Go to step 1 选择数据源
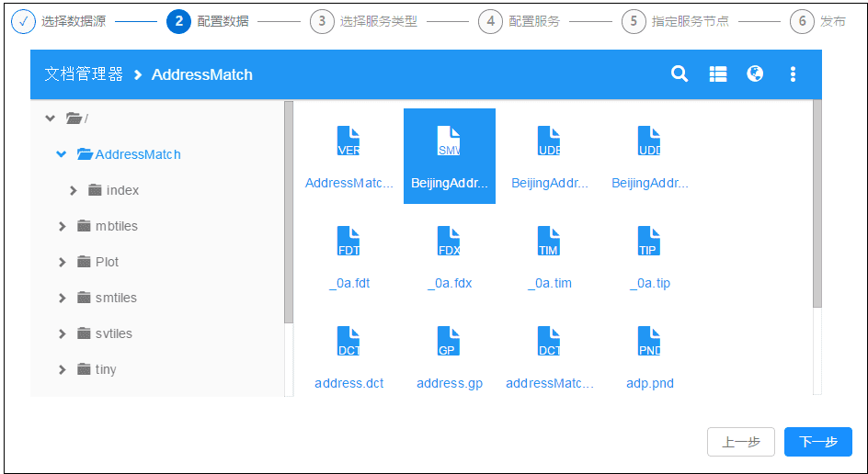Viewport: 868px width, 474px height. (x=24, y=21)
